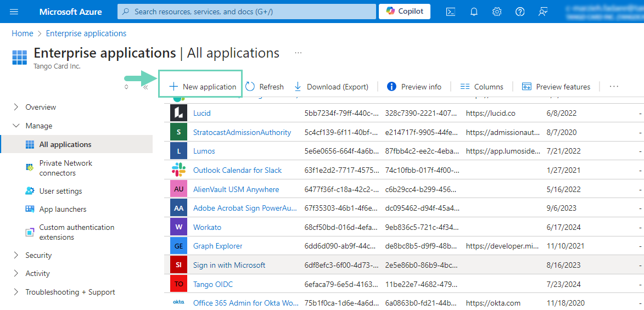
Task: Click the https://okta.com homepage URL
Action: click(493, 303)
